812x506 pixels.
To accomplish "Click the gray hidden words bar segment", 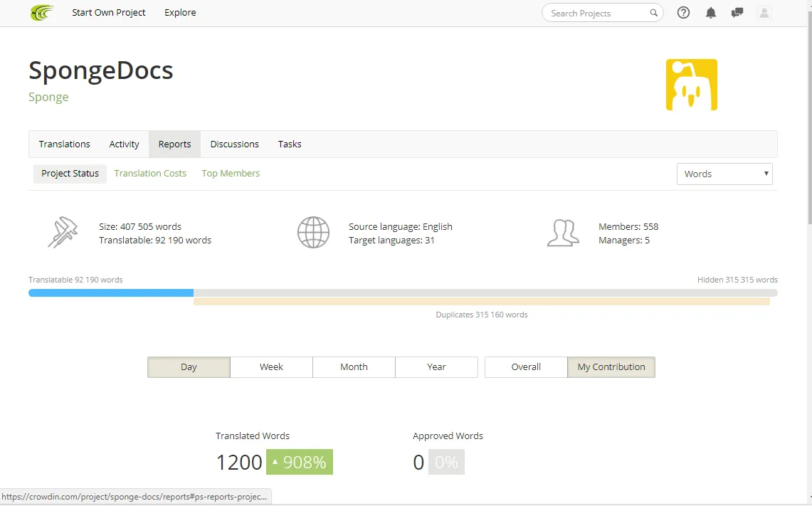I will tap(486, 293).
